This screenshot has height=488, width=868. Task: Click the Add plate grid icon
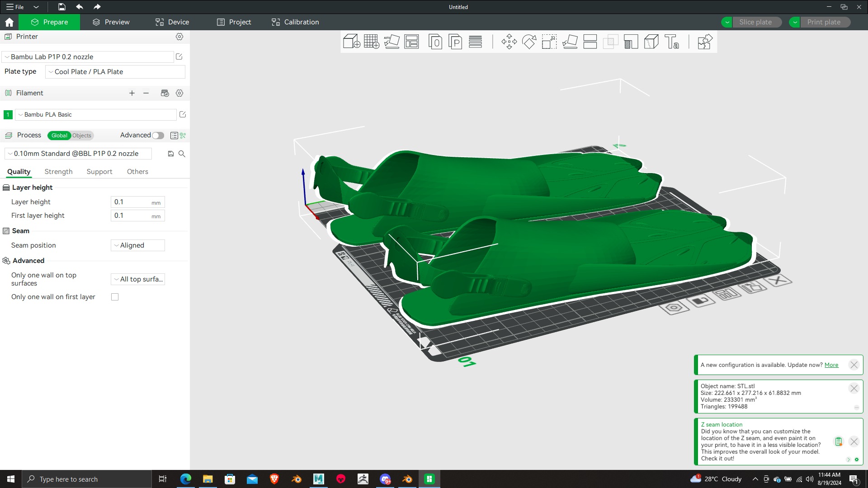click(372, 42)
